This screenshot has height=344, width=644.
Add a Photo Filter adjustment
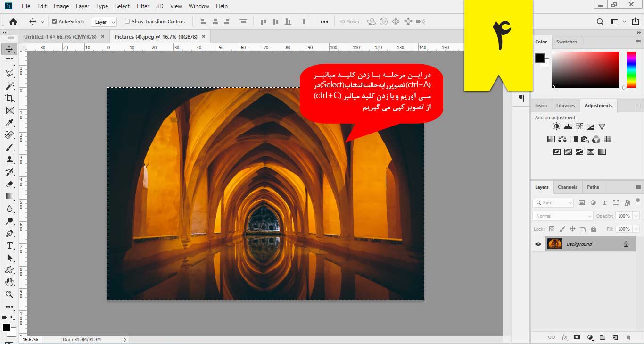click(585, 139)
